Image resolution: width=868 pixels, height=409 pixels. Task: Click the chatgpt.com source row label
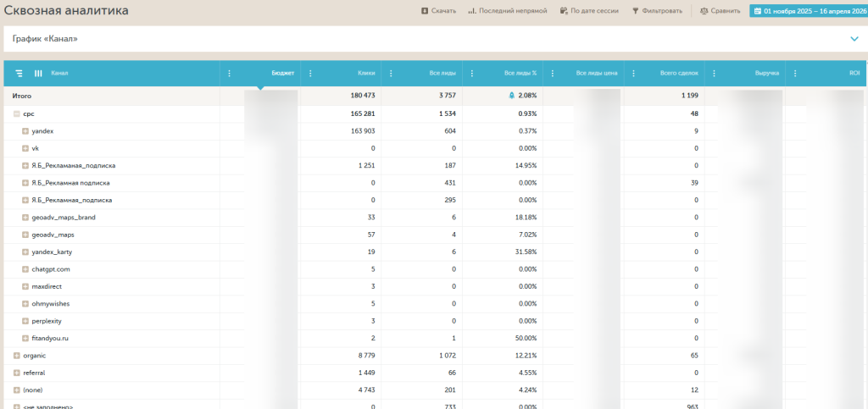[x=51, y=269]
